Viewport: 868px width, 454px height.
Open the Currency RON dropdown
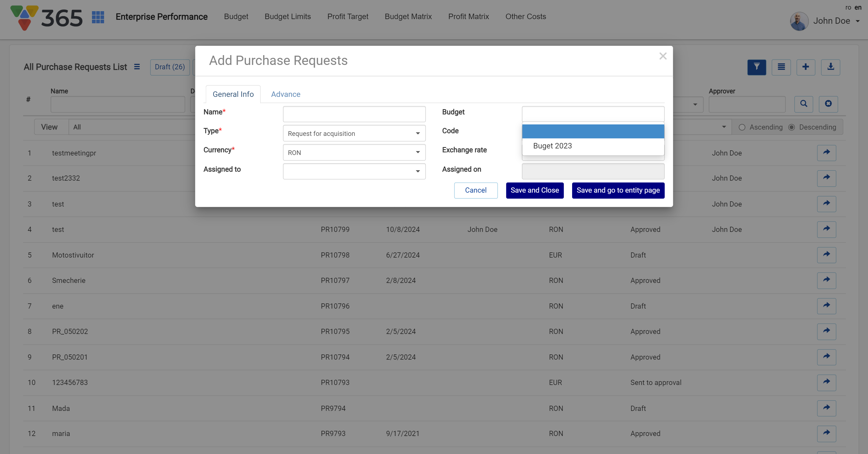point(354,153)
